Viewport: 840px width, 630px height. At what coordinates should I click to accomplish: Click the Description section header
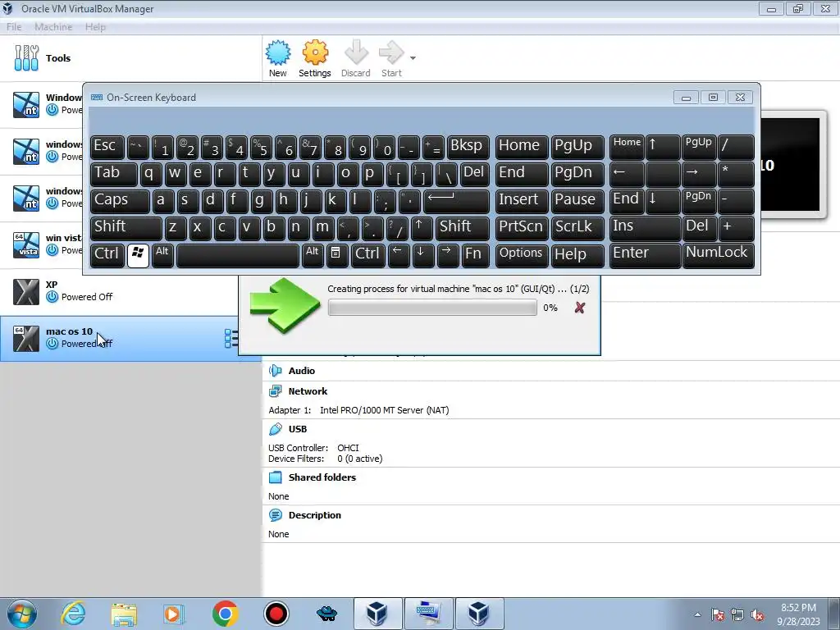314,515
